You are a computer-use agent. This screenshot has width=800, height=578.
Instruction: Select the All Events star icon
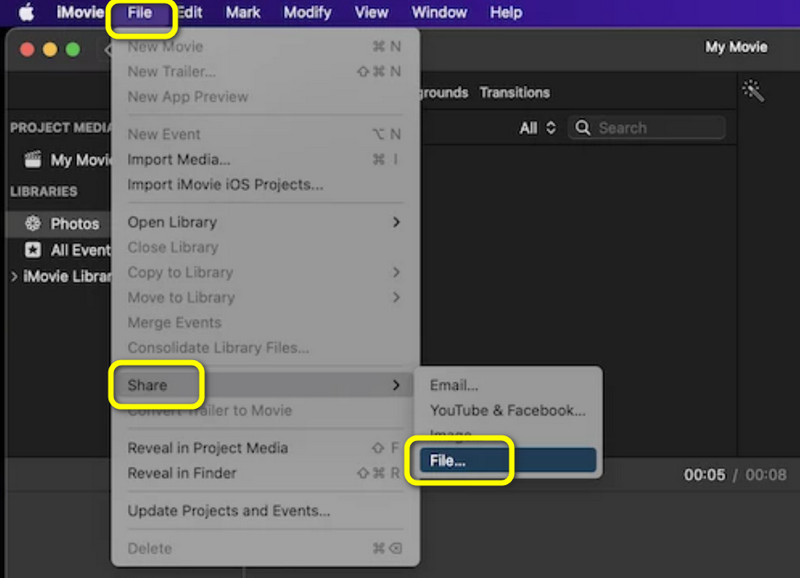click(x=33, y=249)
